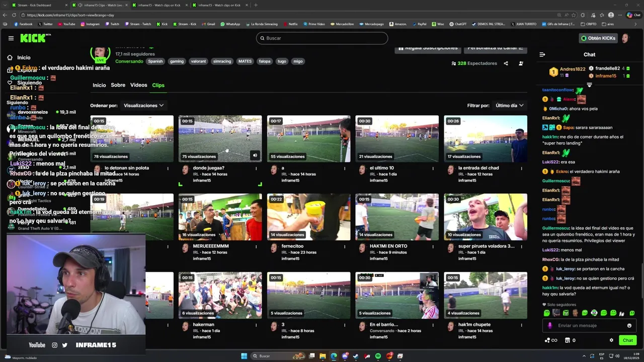Play the 'fernecitoo' clip thumbnail

pos(308,217)
